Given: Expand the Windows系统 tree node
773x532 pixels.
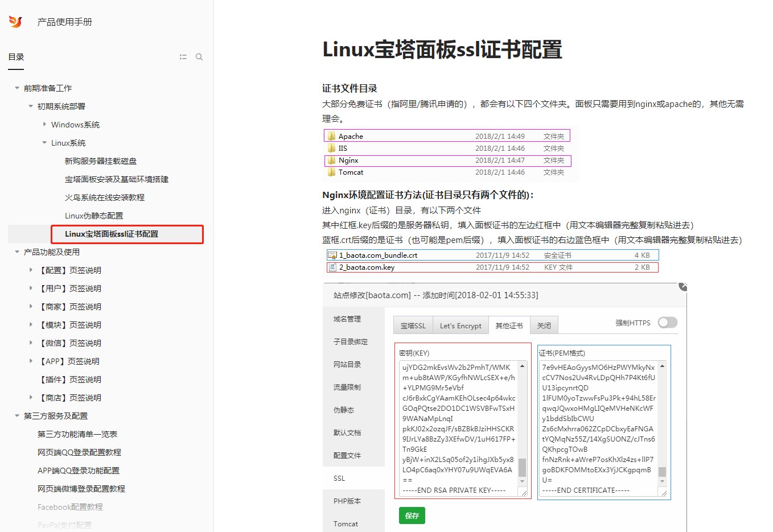Looking at the screenshot, I should (44, 124).
